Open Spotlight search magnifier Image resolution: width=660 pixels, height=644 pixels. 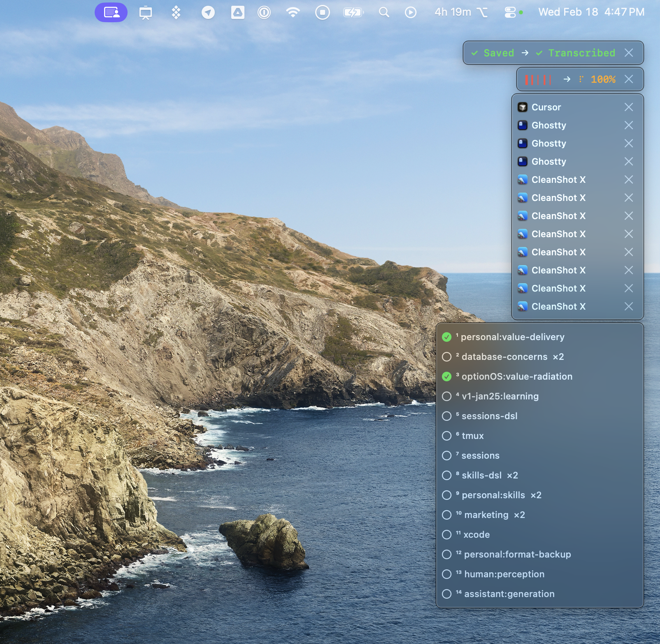coord(384,12)
